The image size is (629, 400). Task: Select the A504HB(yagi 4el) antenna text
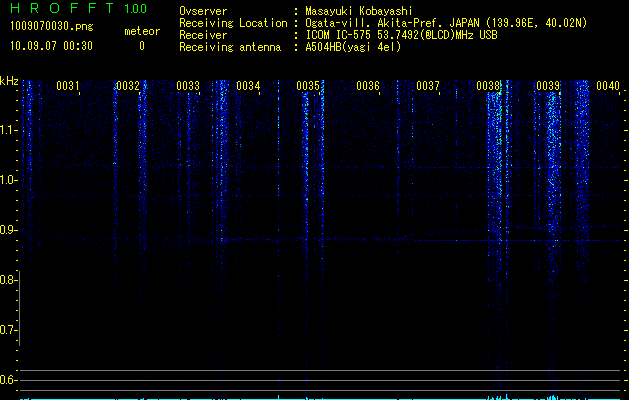[x=353, y=47]
